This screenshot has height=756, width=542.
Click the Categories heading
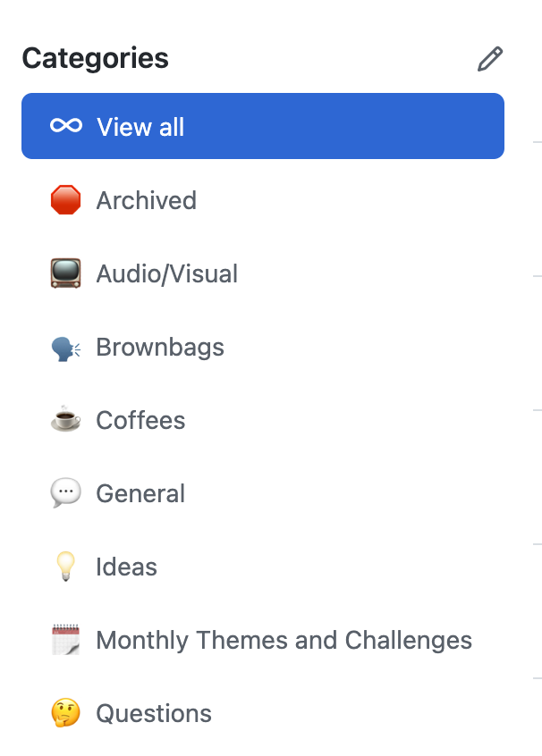[x=95, y=59]
